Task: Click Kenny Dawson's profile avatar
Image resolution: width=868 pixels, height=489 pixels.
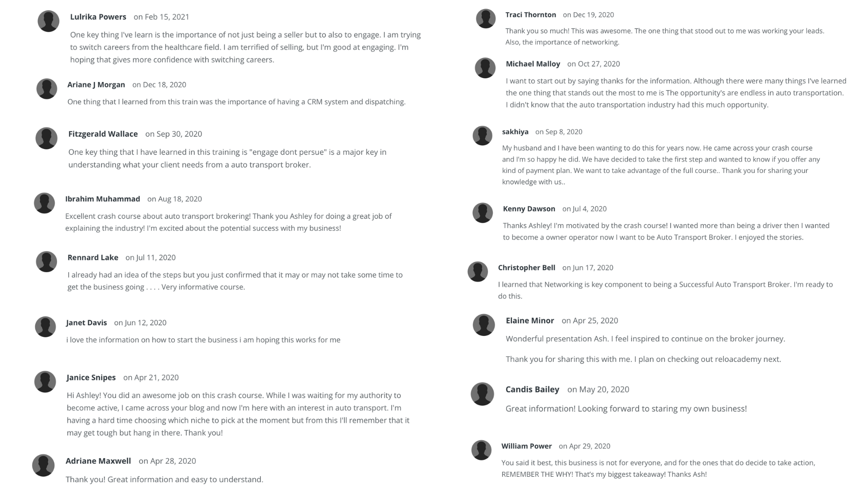Action: tap(482, 212)
